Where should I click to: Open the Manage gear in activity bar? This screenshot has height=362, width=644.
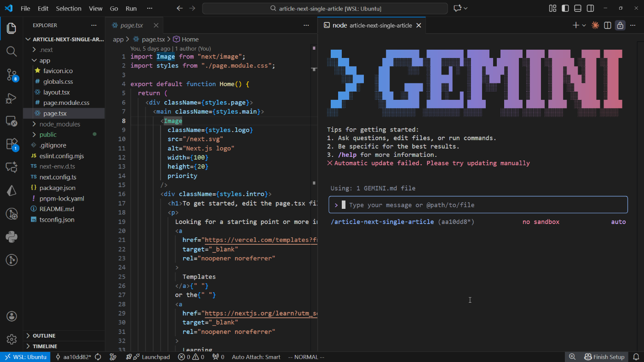click(x=11, y=339)
